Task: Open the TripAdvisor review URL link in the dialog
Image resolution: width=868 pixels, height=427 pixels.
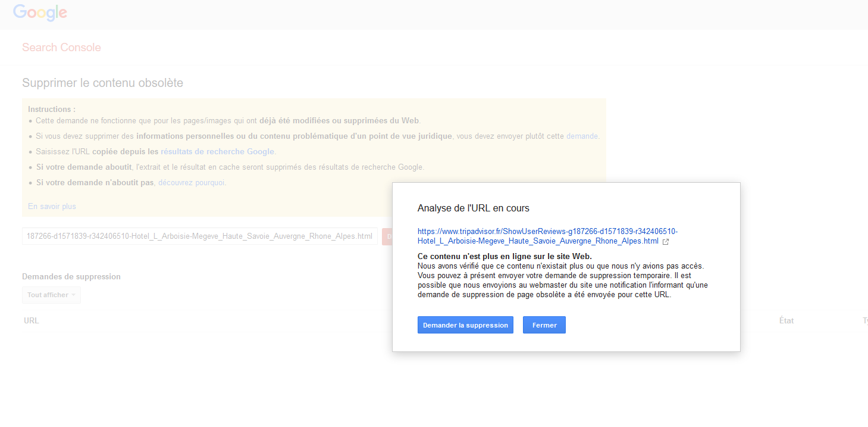Action: pos(547,236)
